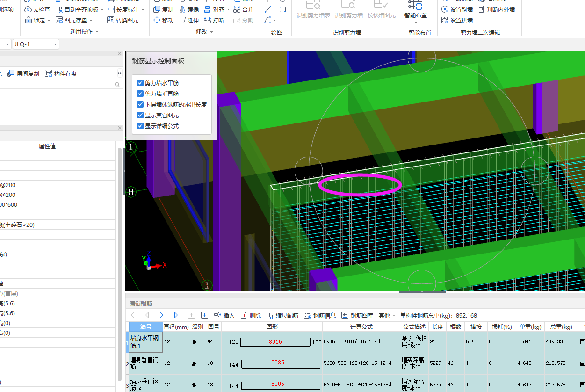The width and height of the screenshot is (585, 392).
Task: Open 钢筋信息 rebar info
Action: tap(320, 315)
